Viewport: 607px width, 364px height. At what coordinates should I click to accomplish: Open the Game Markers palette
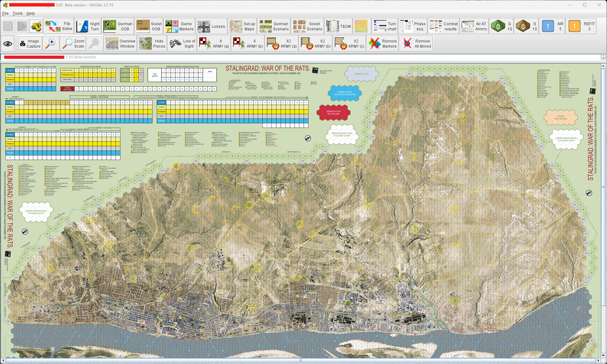tap(179, 26)
